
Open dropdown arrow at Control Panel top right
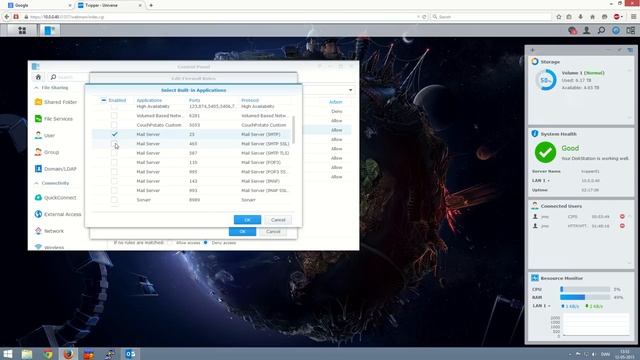pos(350,90)
